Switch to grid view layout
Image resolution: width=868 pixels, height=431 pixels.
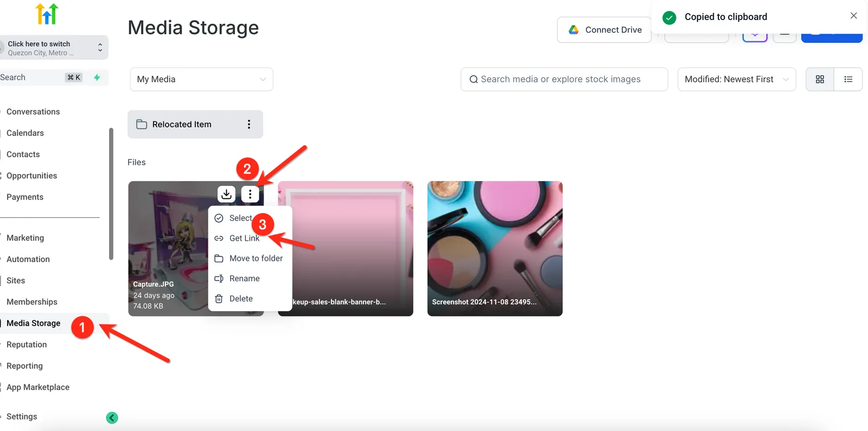[820, 79]
